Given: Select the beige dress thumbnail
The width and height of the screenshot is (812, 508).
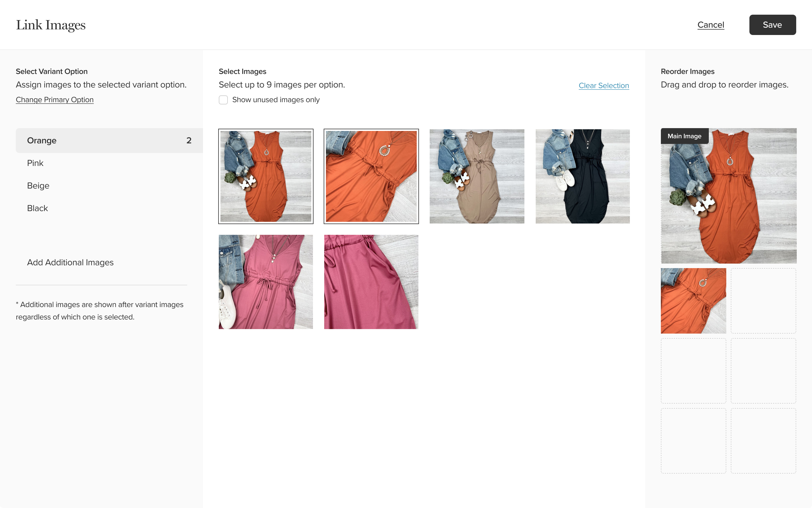Looking at the screenshot, I should (x=477, y=176).
